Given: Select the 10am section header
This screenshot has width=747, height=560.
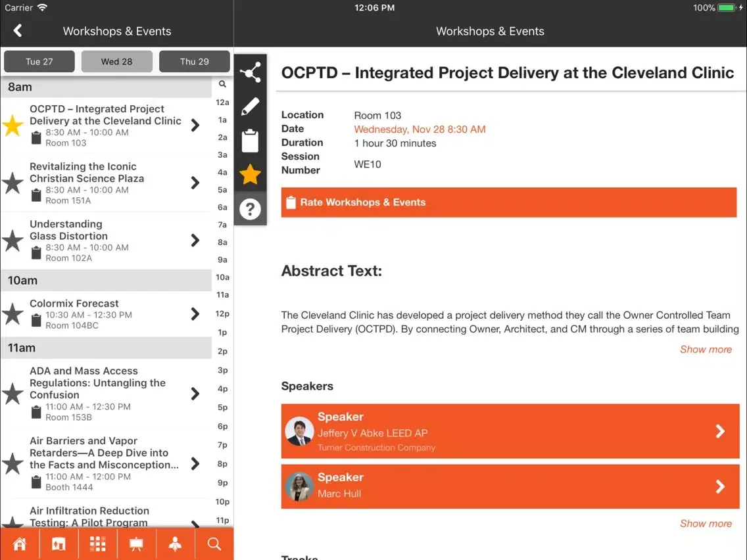Looking at the screenshot, I should tap(107, 281).
